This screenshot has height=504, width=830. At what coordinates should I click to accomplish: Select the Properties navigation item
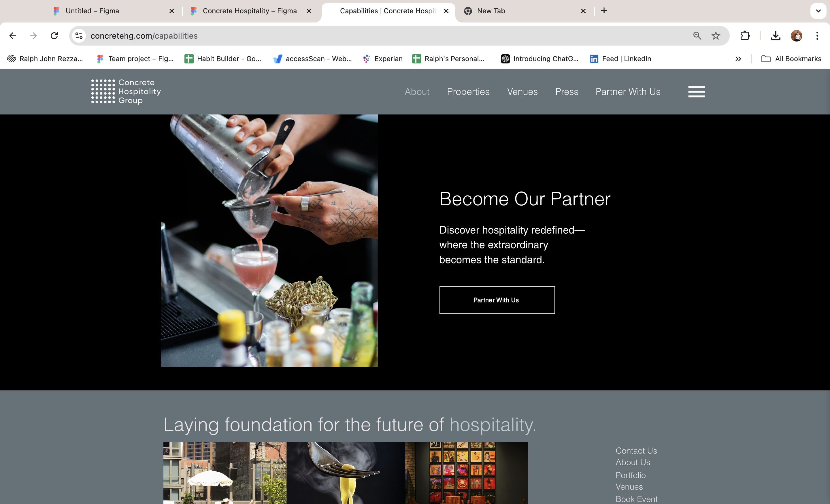[468, 92]
